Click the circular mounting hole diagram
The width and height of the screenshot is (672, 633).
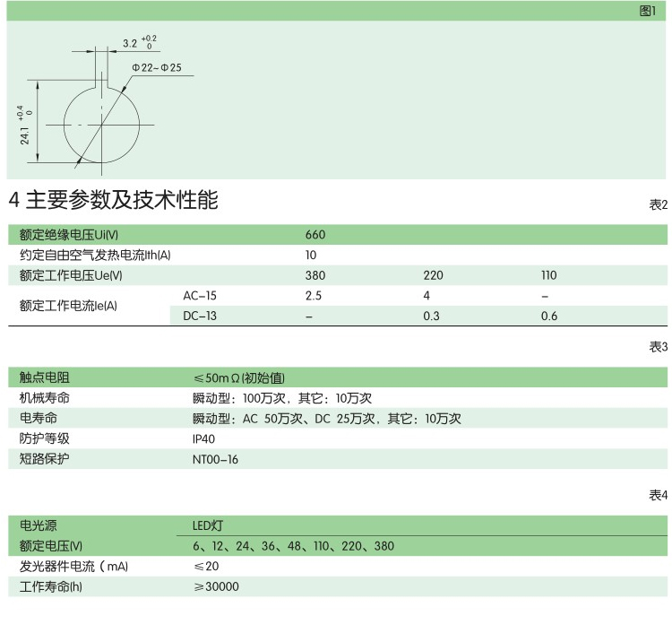click(x=103, y=124)
